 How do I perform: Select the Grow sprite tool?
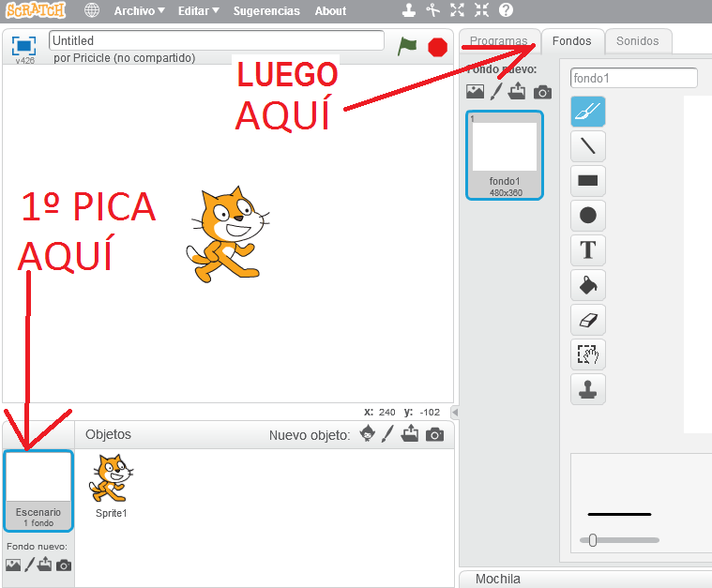[x=457, y=10]
